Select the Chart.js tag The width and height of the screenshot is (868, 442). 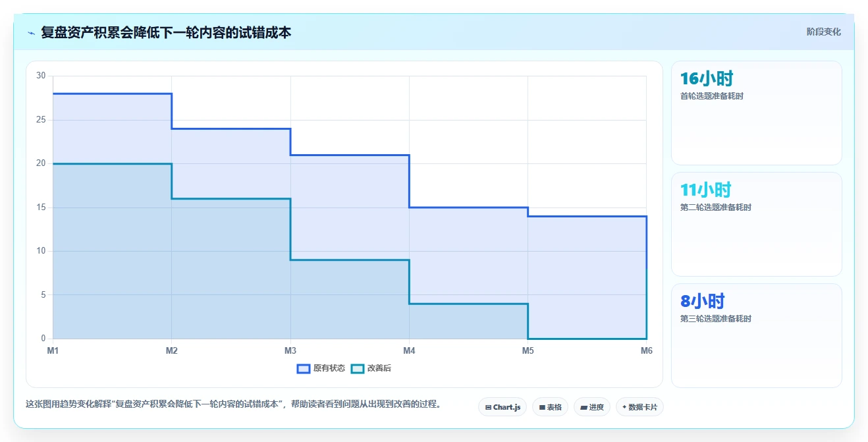502,407
